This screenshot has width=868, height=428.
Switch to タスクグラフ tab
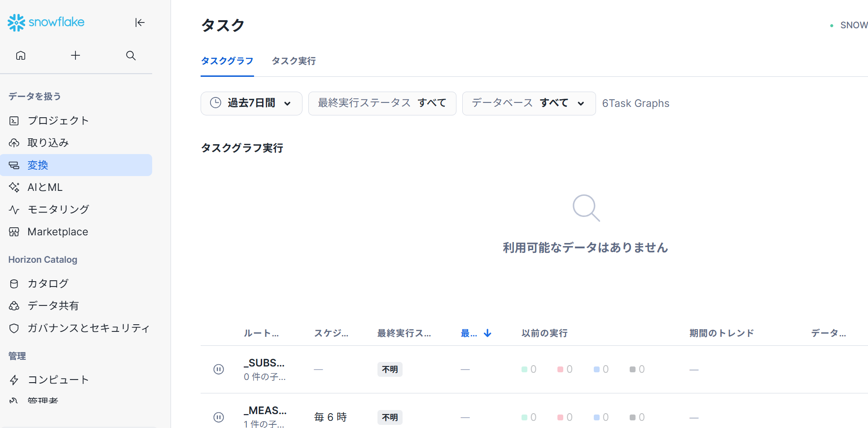coord(227,61)
